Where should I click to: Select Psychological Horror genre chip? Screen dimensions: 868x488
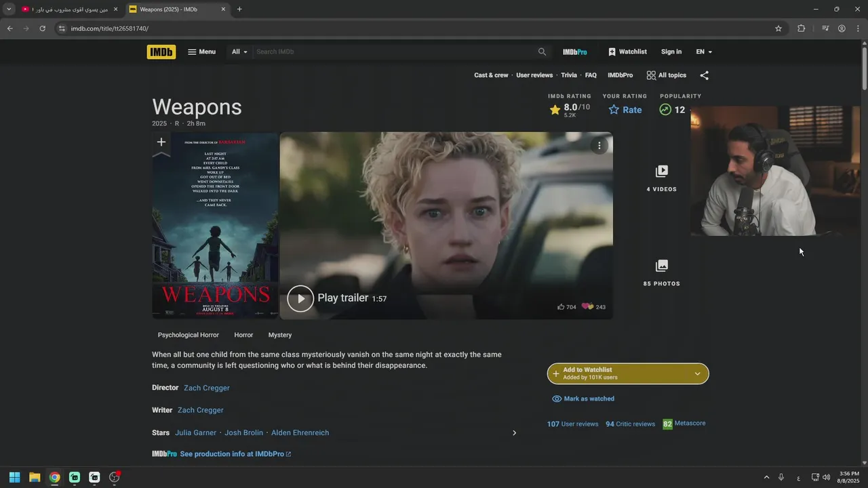click(189, 335)
